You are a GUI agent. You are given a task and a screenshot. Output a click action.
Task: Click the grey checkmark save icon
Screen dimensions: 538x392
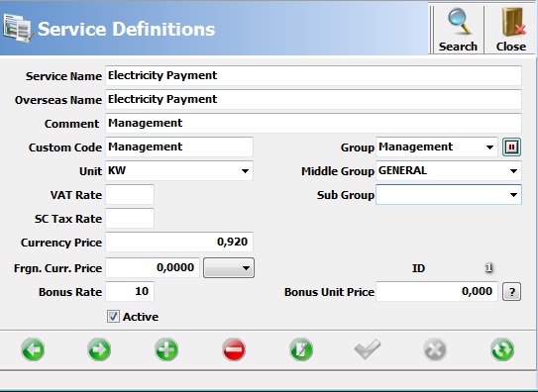pyautogui.click(x=368, y=349)
